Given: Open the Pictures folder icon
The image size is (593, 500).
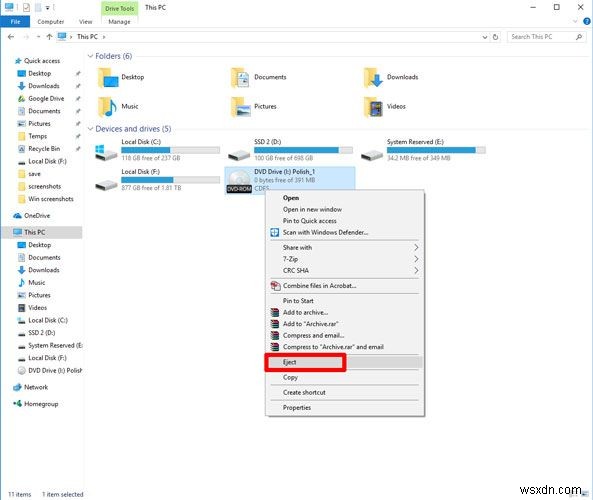Looking at the screenshot, I should (241, 107).
